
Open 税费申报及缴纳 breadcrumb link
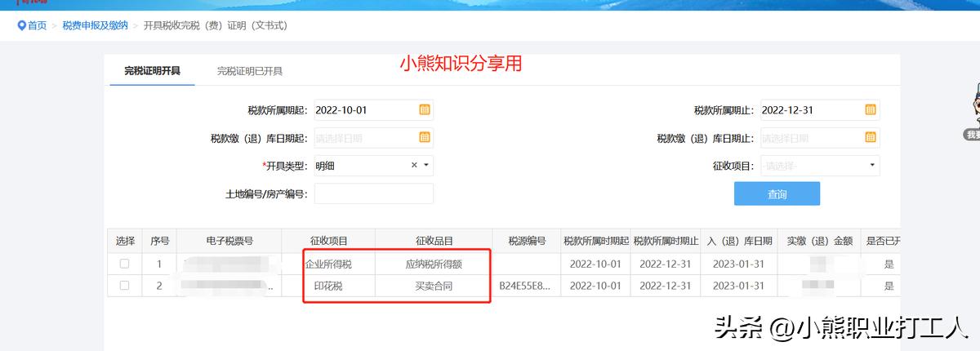click(x=95, y=25)
